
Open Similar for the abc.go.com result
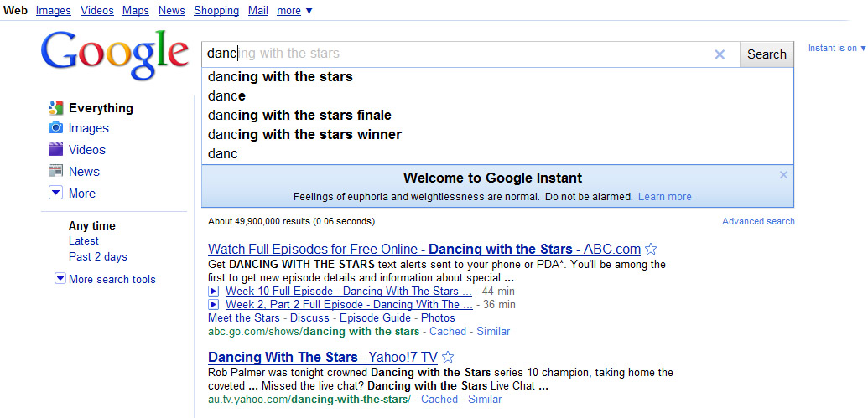[x=493, y=331]
